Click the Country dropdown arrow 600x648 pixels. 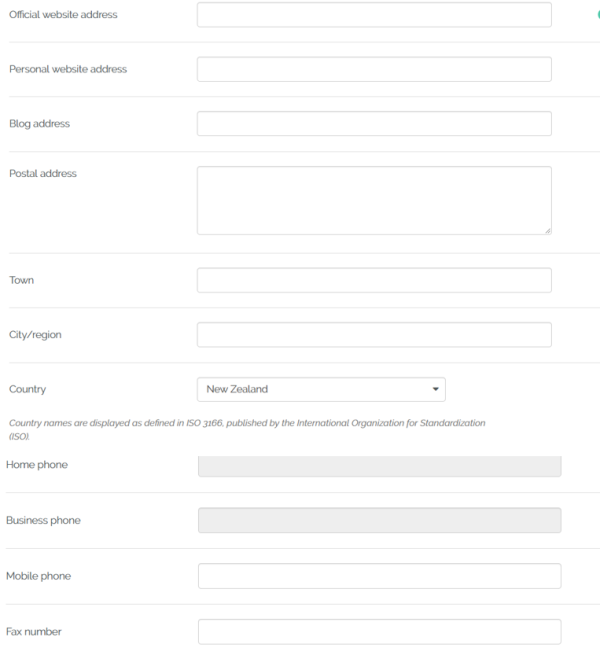(x=435, y=389)
